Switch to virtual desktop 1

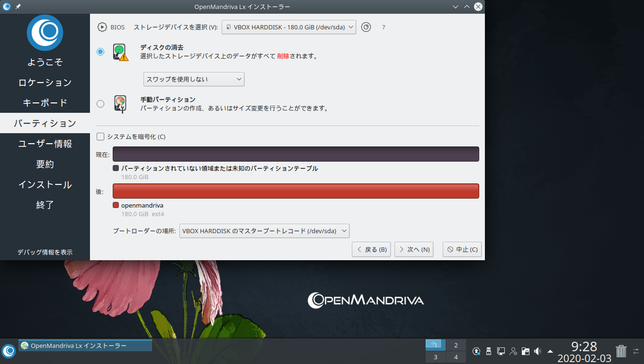436,345
